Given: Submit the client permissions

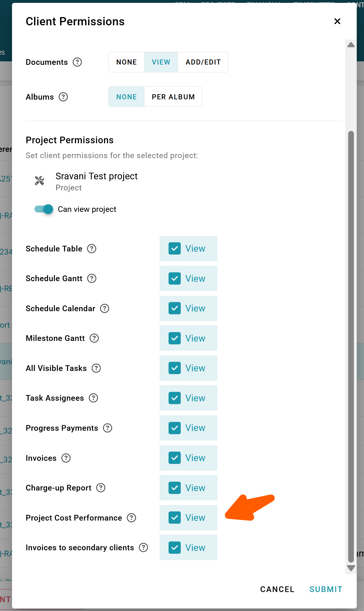Looking at the screenshot, I should (326, 589).
